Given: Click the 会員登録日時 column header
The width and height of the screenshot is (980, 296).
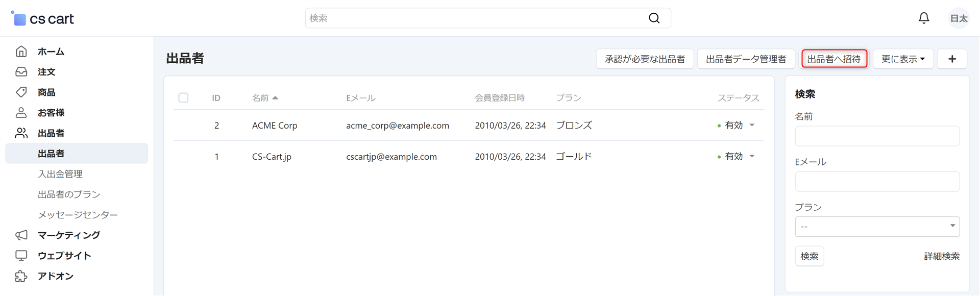Looking at the screenshot, I should pyautogui.click(x=500, y=98).
